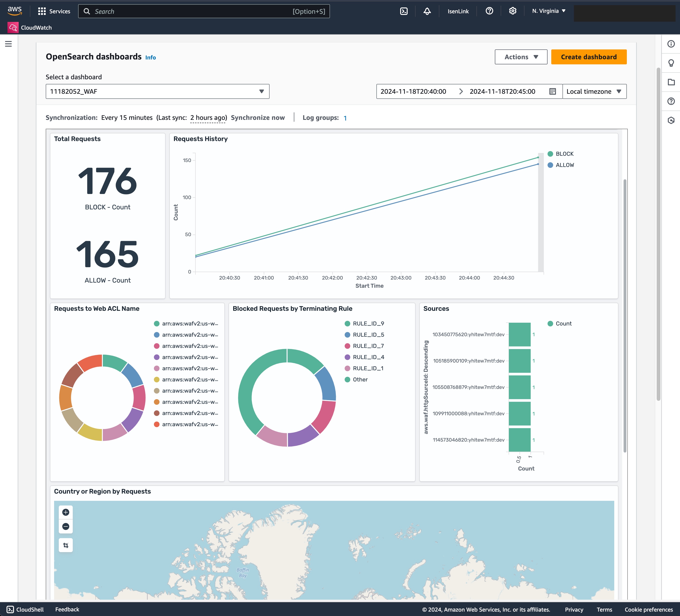Open the notifications bell
The height and width of the screenshot is (616, 680).
pyautogui.click(x=427, y=11)
